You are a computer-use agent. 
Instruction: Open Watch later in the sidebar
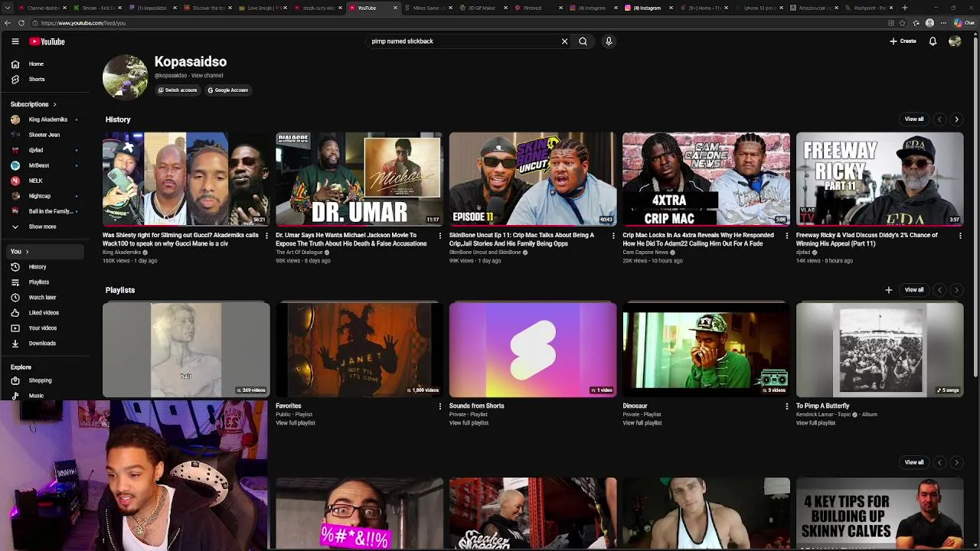pos(44,297)
